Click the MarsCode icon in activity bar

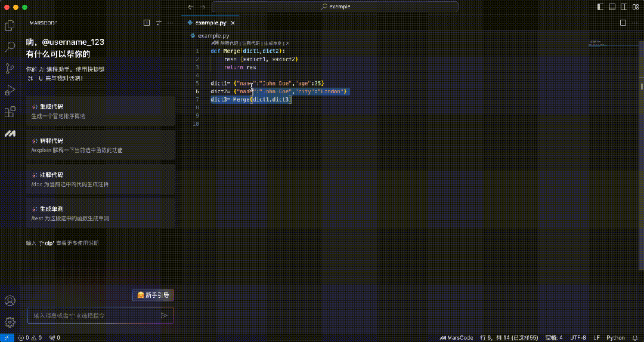[10, 134]
